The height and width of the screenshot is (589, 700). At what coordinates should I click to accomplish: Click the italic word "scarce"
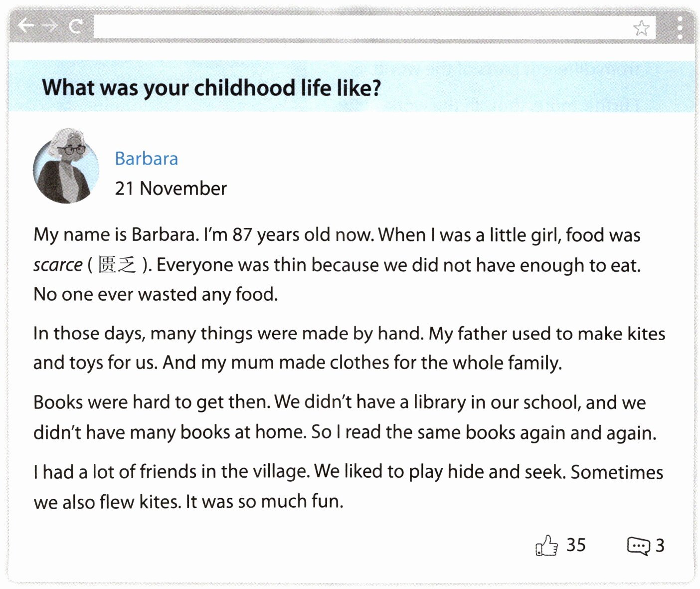[58, 265]
